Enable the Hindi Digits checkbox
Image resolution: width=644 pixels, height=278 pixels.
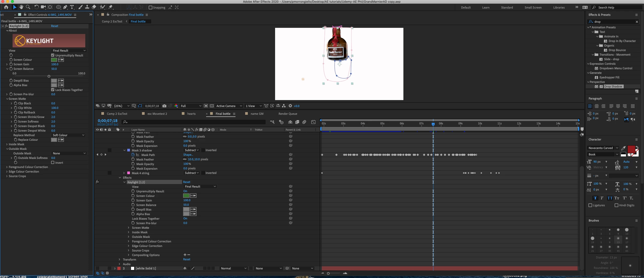pos(616,205)
